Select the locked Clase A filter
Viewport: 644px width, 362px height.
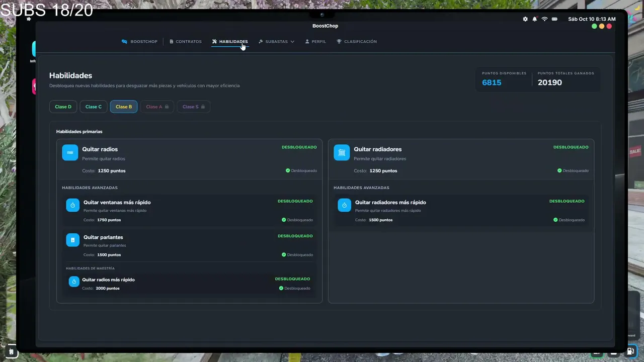tap(157, 107)
